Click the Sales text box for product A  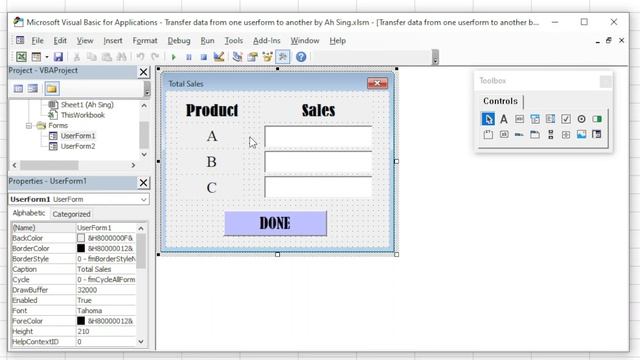click(x=318, y=137)
